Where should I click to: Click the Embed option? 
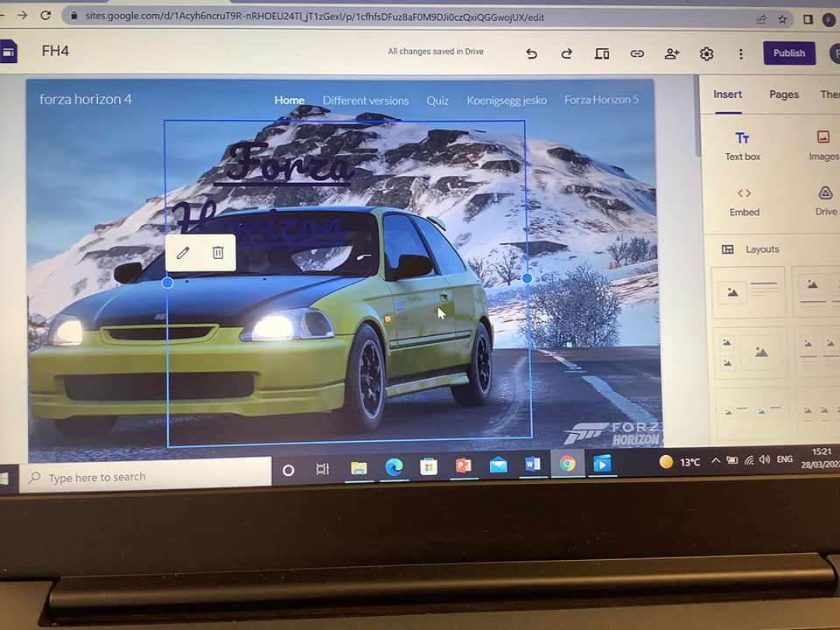tap(744, 201)
